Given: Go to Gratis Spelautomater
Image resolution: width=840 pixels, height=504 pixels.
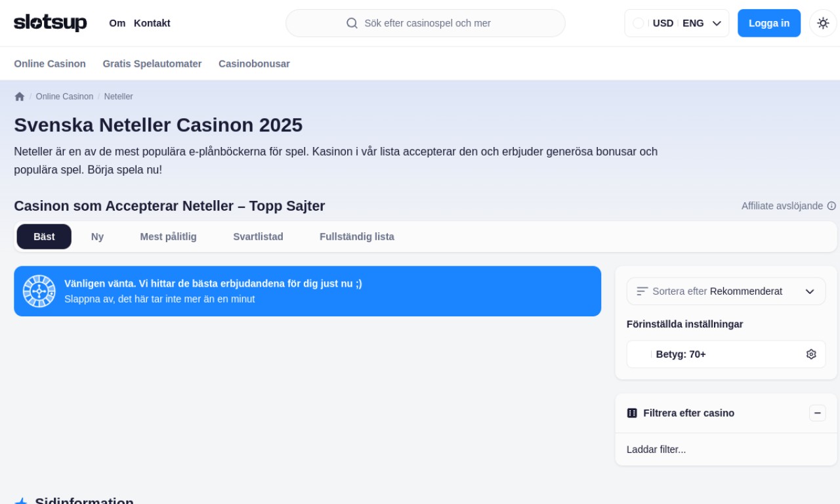Looking at the screenshot, I should pyautogui.click(x=152, y=64).
